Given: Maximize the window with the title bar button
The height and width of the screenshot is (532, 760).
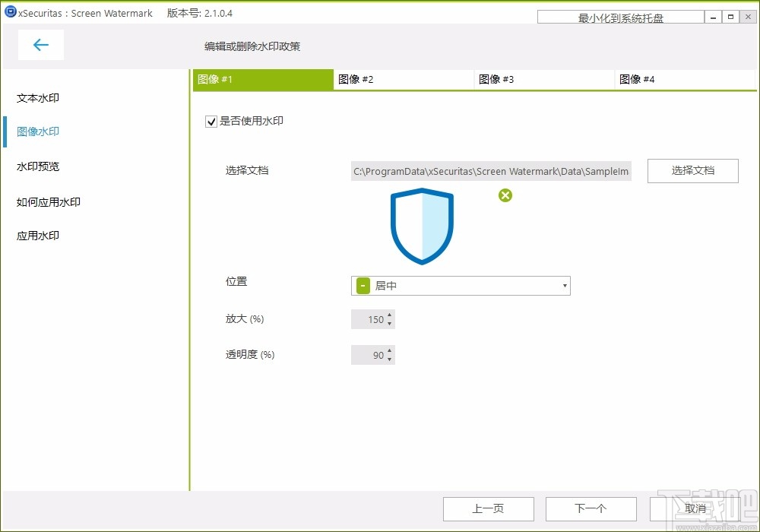Looking at the screenshot, I should [x=730, y=17].
